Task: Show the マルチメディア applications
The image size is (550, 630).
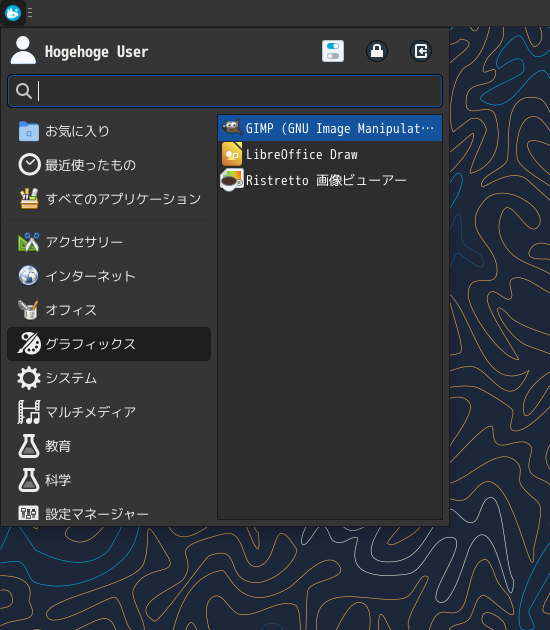Action: pos(109,412)
